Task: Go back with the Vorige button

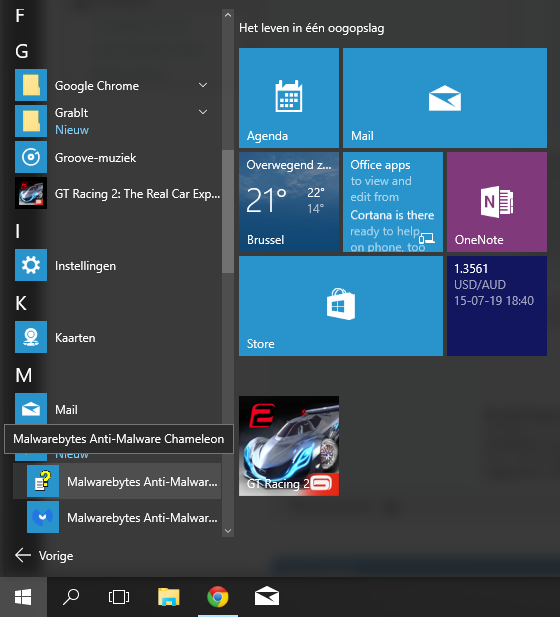Action: 44,556
